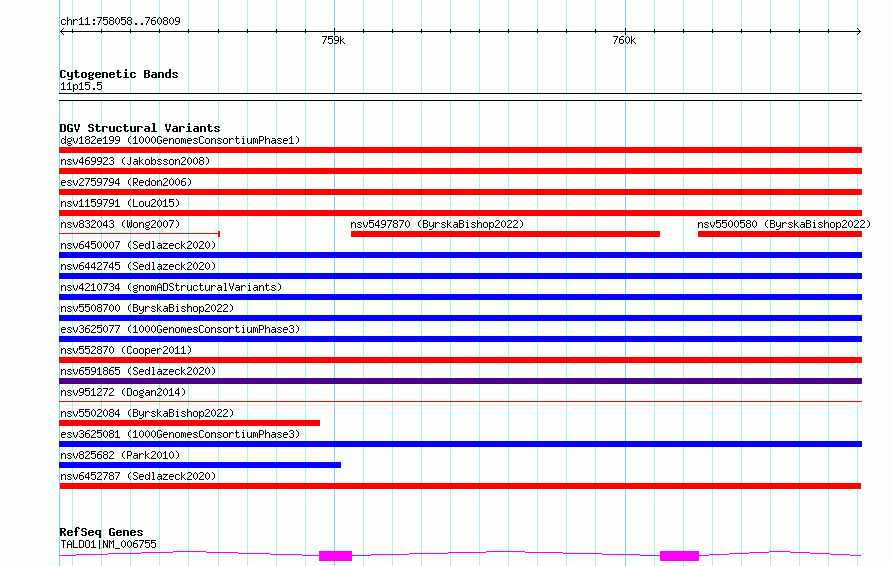Open nsv552870 (Cooper2011) variant label
Viewport: 890px width, 566px height.
pyautogui.click(x=126, y=350)
